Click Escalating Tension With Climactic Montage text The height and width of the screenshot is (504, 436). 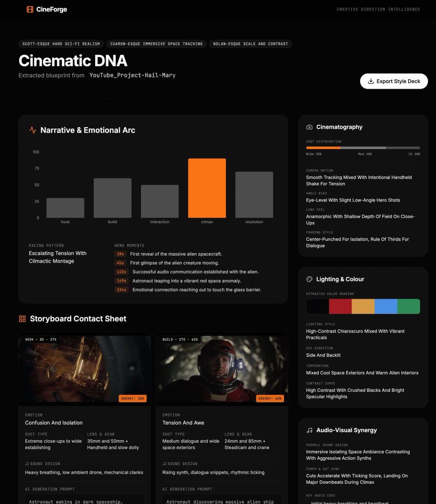57,257
